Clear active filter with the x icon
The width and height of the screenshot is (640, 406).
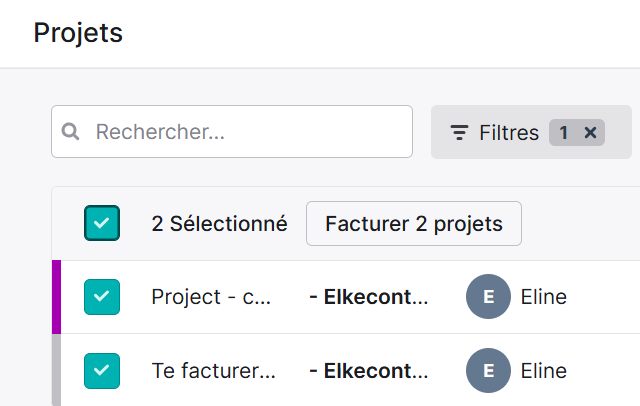pyautogui.click(x=590, y=132)
